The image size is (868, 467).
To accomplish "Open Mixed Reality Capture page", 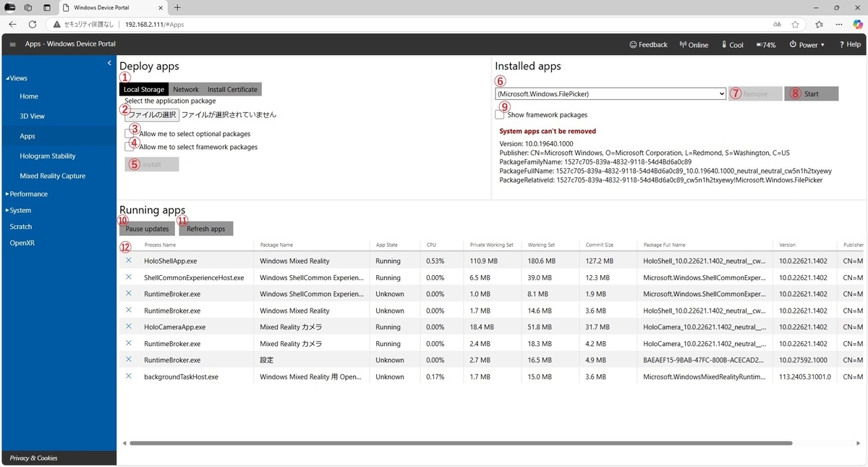I will click(x=53, y=176).
